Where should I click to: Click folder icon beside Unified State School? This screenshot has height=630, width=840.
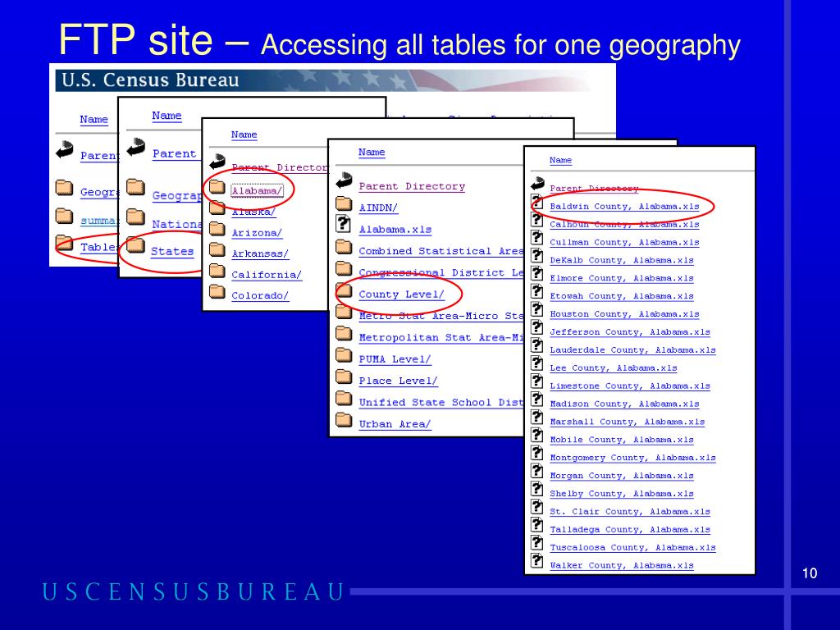(344, 398)
